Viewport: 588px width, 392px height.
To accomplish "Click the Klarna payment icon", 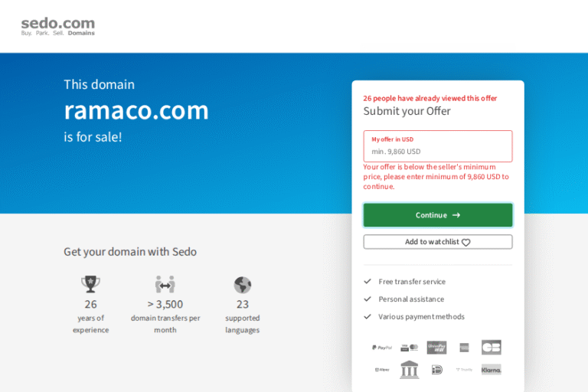I will tap(492, 370).
